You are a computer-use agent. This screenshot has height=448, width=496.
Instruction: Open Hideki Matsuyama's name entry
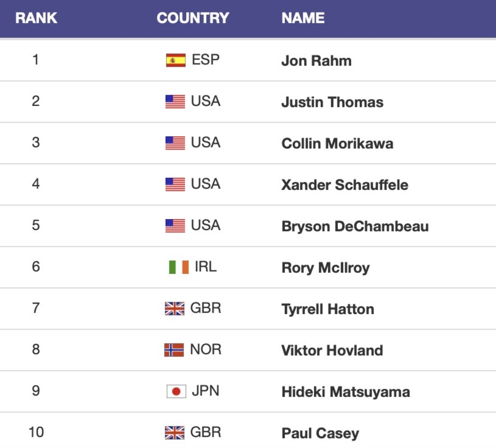[346, 391]
